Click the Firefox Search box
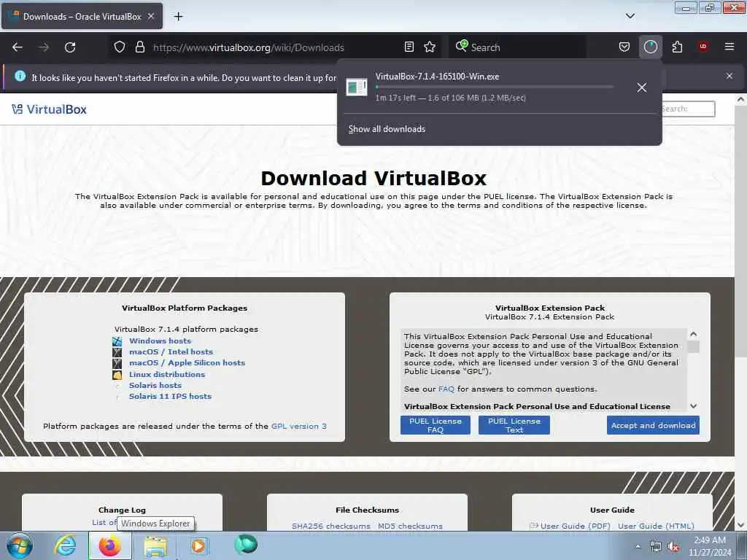This screenshot has width=747, height=560. [517, 47]
